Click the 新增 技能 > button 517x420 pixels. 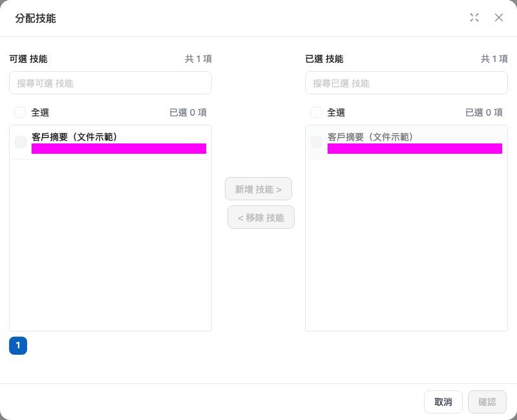pyautogui.click(x=258, y=189)
